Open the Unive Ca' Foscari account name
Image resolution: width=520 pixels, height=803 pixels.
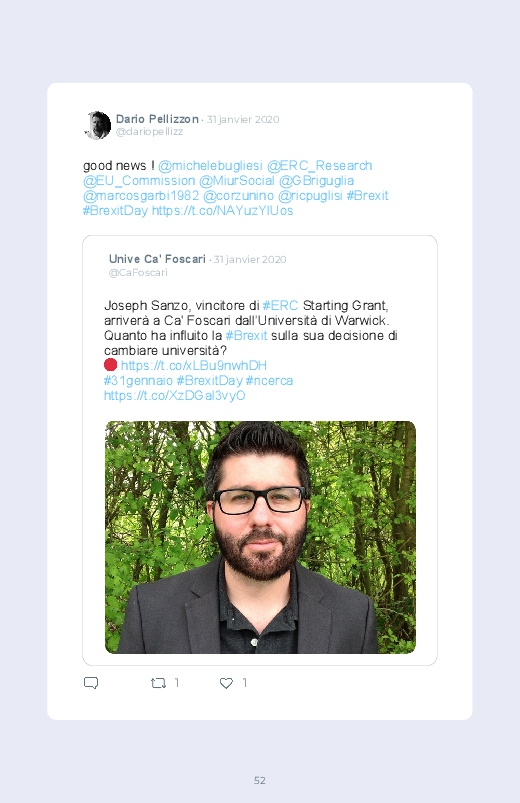(x=157, y=259)
